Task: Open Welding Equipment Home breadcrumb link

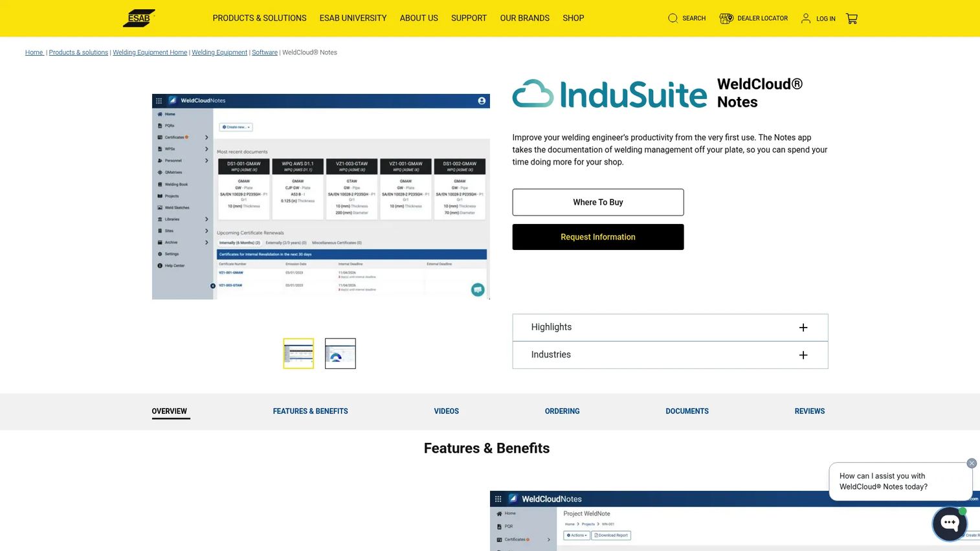Action: (150, 52)
